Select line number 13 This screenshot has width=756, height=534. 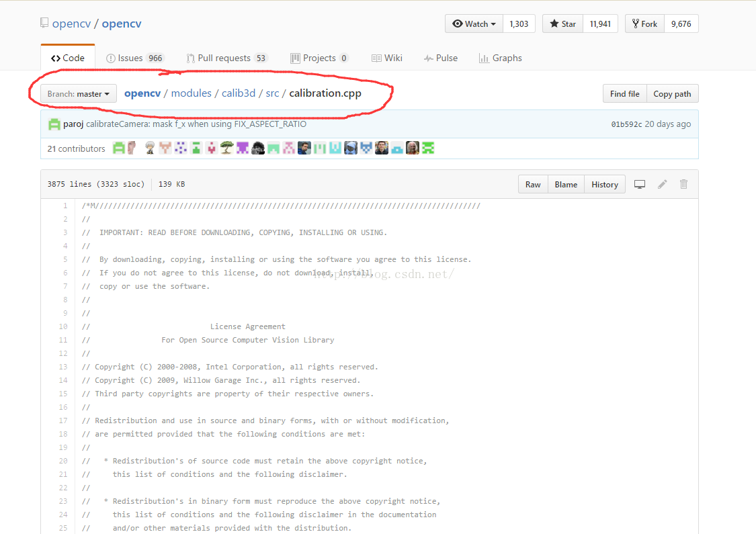pos(63,367)
